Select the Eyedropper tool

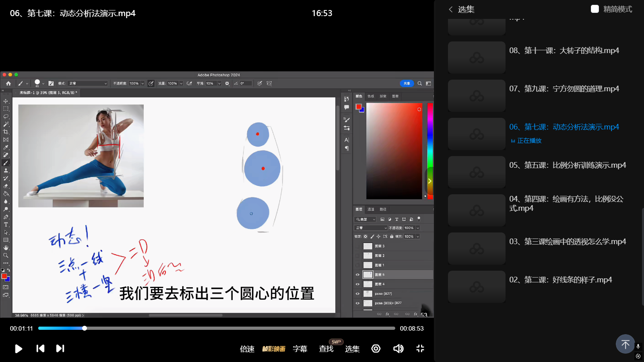[6, 148]
